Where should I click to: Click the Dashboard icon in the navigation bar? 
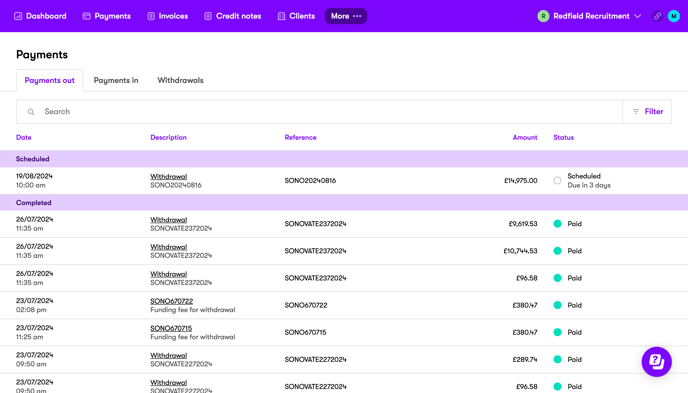point(18,16)
